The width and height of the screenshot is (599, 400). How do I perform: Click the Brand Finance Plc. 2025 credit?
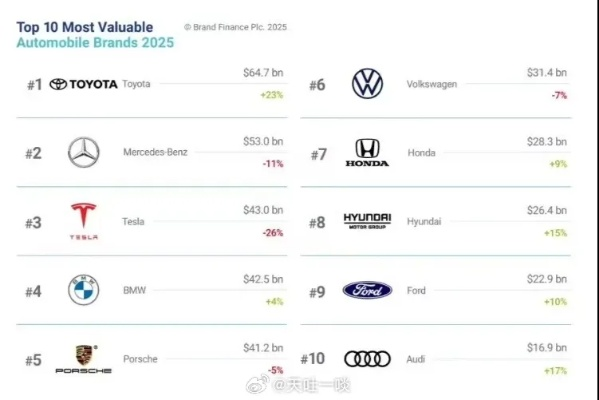235,27
